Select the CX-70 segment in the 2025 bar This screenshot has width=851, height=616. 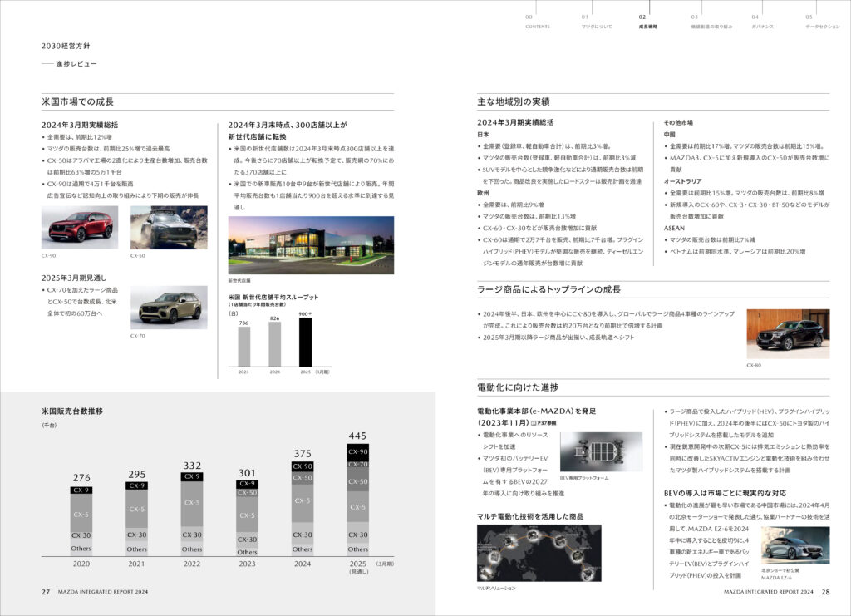(357, 465)
